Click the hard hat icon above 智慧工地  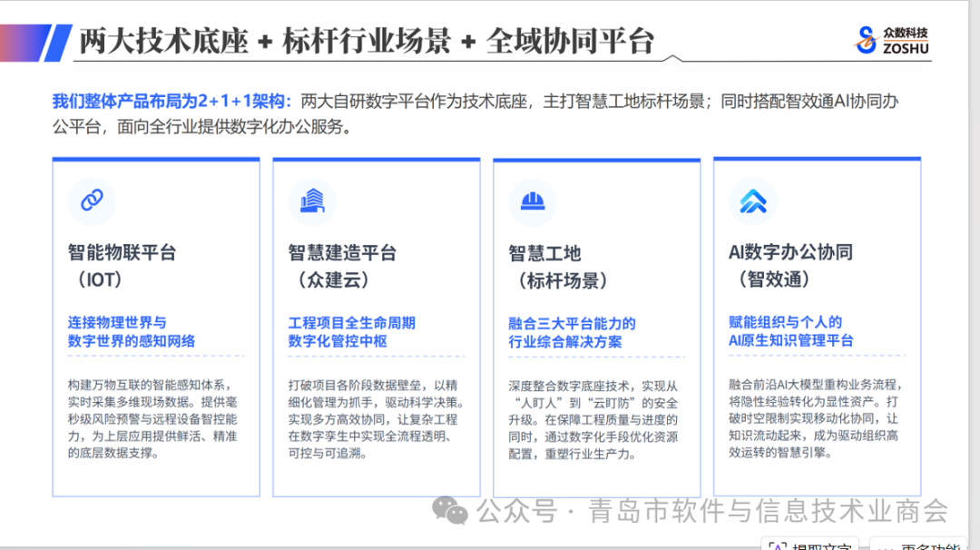tap(533, 201)
